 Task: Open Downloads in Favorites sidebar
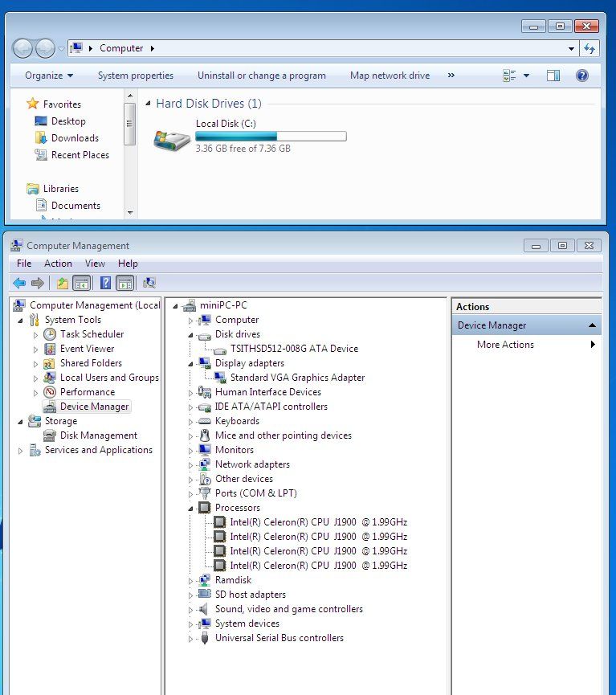tap(75, 138)
